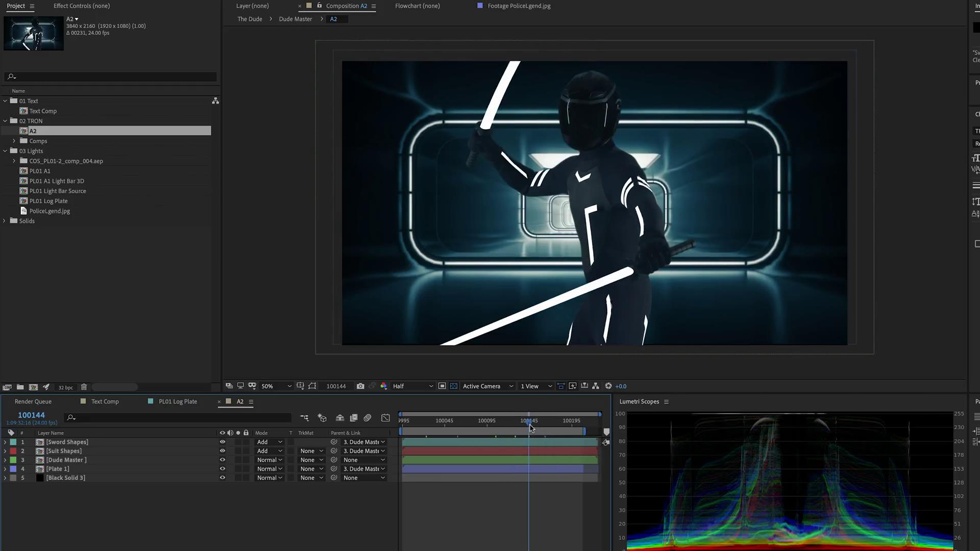The image size is (980, 551).
Task: Toggle Frame Blending switch icon
Action: (354, 418)
